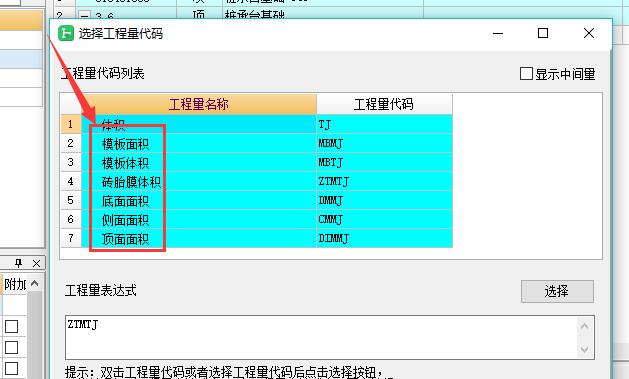
Task: Sort by 工程量名称 column header
Action: 199,104
